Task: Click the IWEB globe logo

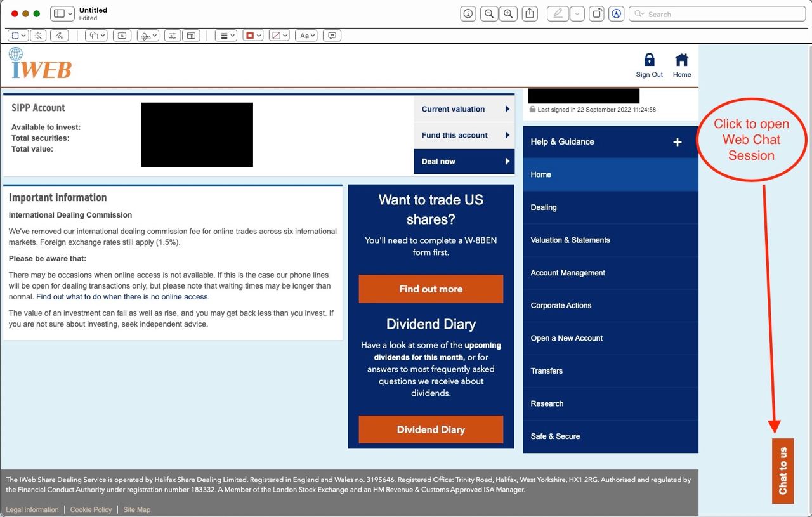Action: [40, 63]
